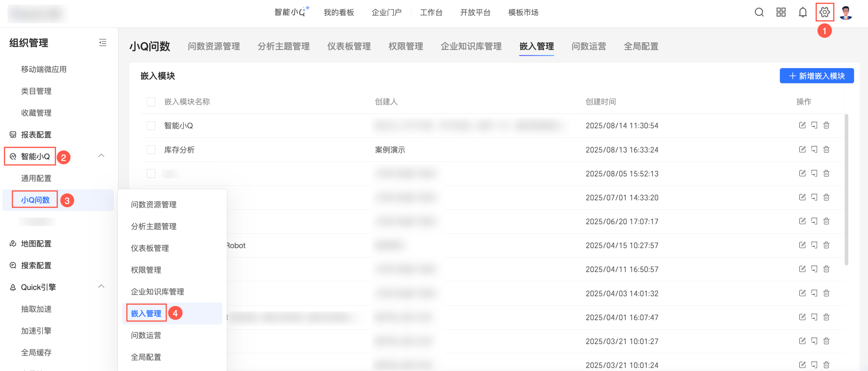Open embed code for 智能小Q row

tap(814, 125)
